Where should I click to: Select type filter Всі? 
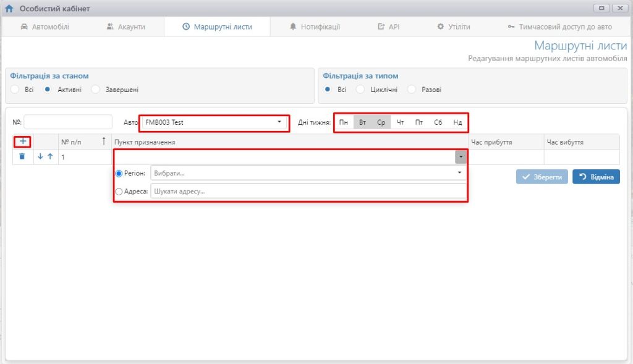tap(328, 89)
